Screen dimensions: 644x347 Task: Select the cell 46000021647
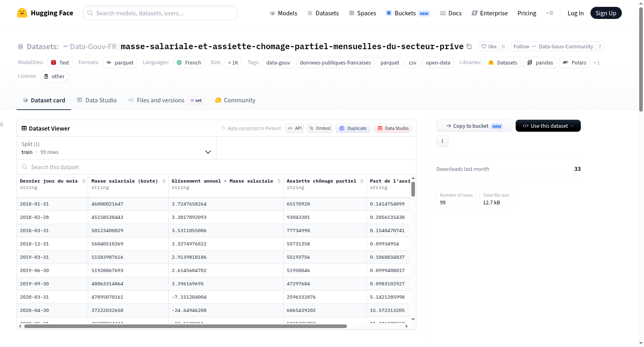pos(128,204)
